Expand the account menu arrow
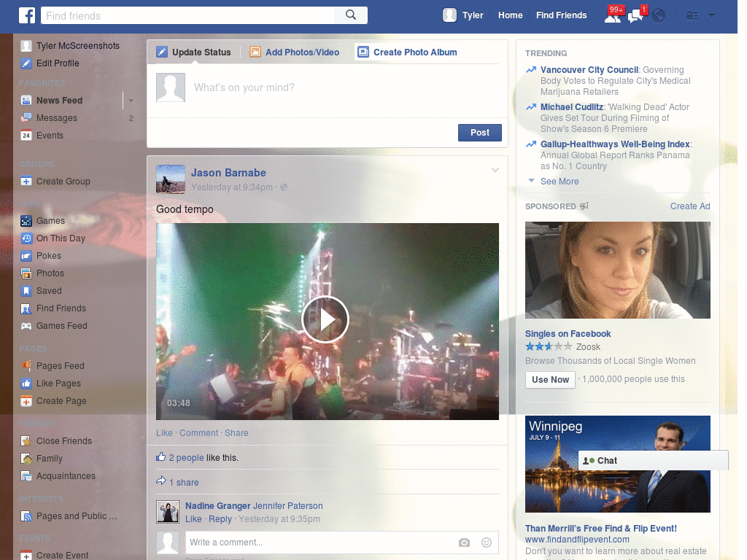The image size is (747, 560). pyautogui.click(x=712, y=15)
